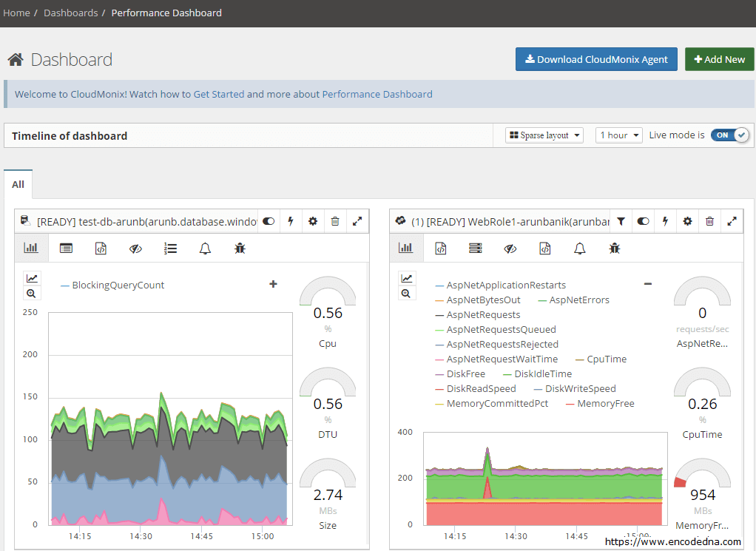Open Sparse layout dropdown
The height and width of the screenshot is (551, 756).
pyautogui.click(x=544, y=135)
